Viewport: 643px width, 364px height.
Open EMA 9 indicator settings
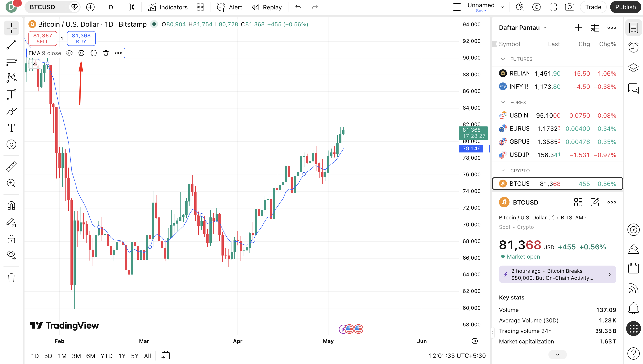[x=81, y=53]
